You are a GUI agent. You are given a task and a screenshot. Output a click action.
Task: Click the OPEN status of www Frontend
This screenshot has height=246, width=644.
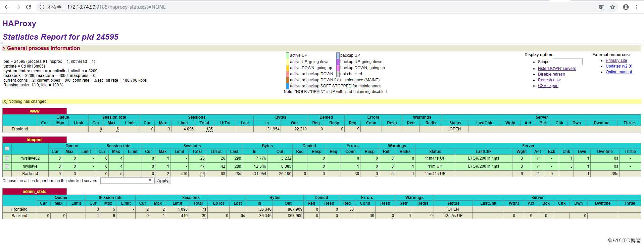(455, 129)
